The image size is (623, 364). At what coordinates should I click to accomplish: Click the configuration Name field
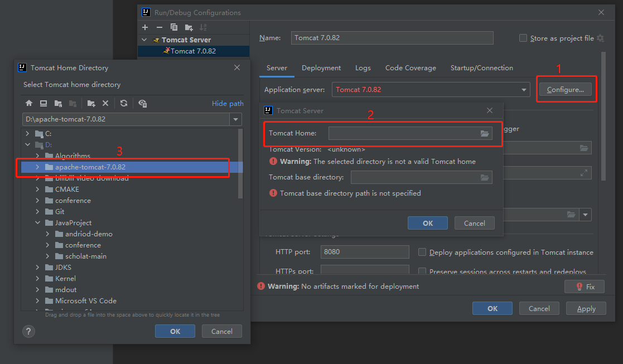tap(392, 38)
